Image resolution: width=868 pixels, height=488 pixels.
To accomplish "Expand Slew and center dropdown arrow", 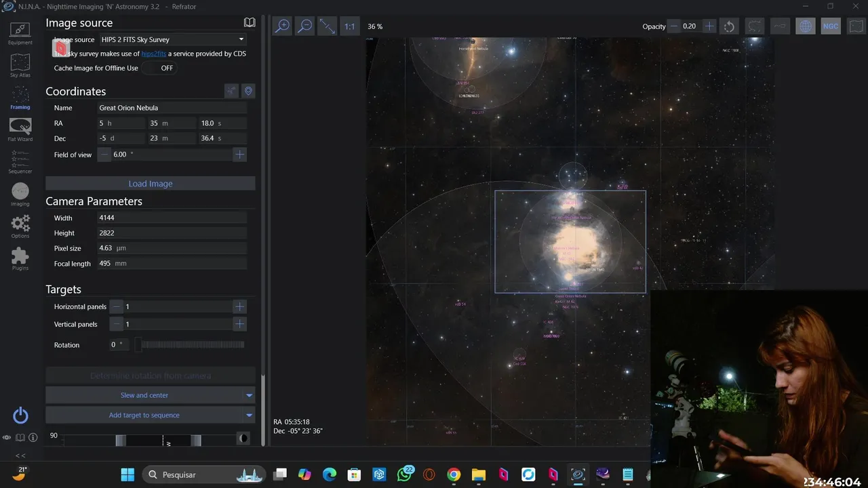I will tap(249, 395).
